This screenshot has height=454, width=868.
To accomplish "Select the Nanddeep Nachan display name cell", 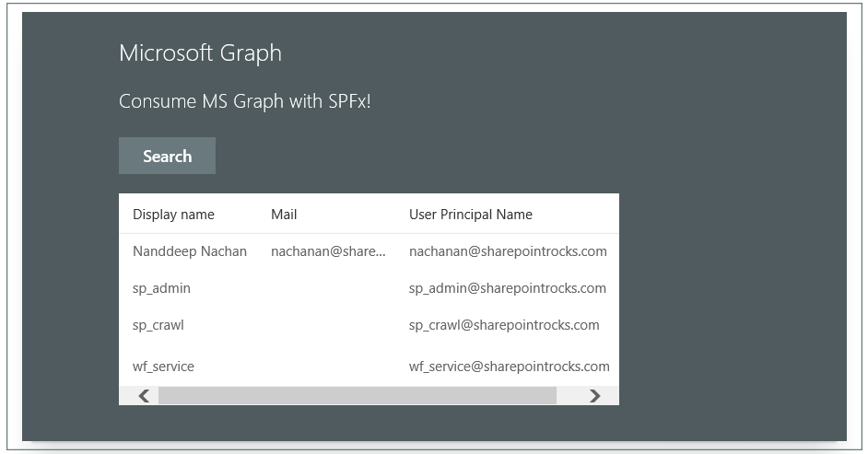I will (x=189, y=251).
